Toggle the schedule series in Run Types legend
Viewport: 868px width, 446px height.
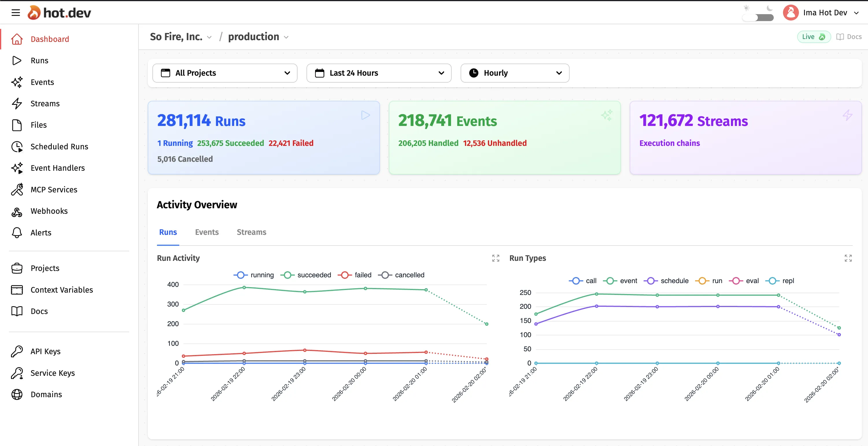(x=650, y=280)
